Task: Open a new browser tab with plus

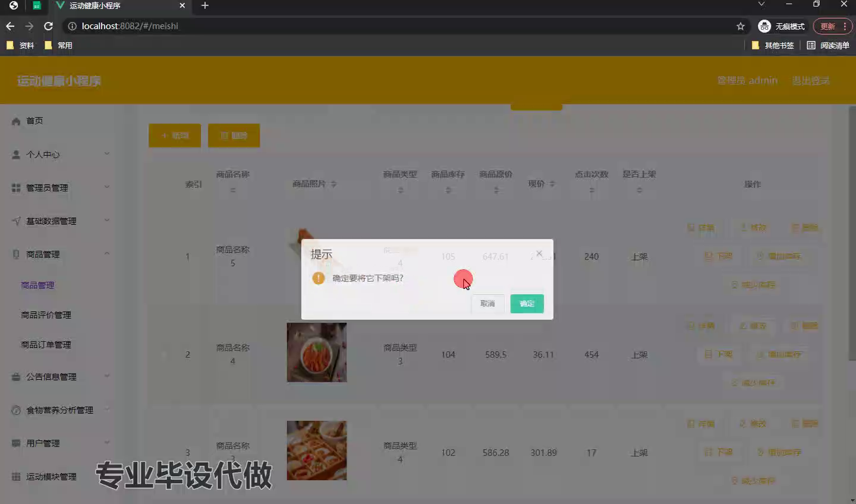Action: [205, 5]
